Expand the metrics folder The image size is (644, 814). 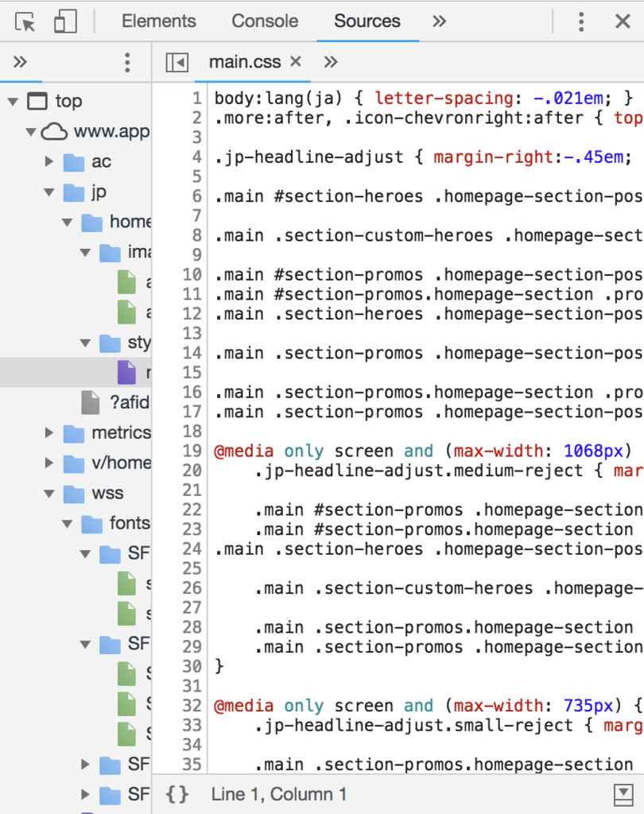coord(49,432)
